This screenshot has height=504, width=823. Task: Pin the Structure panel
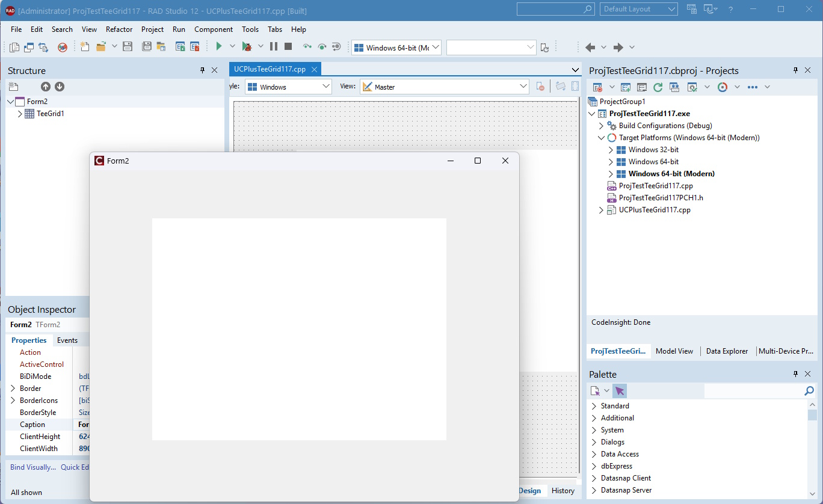(x=203, y=70)
